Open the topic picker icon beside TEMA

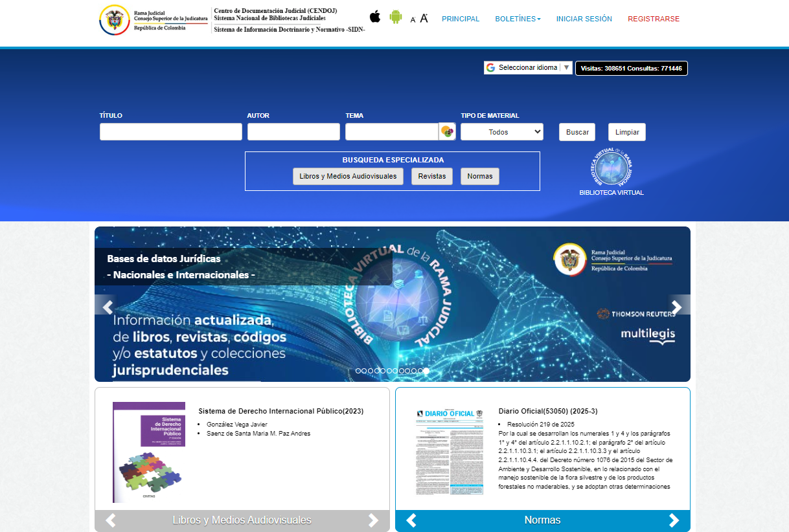coord(448,131)
